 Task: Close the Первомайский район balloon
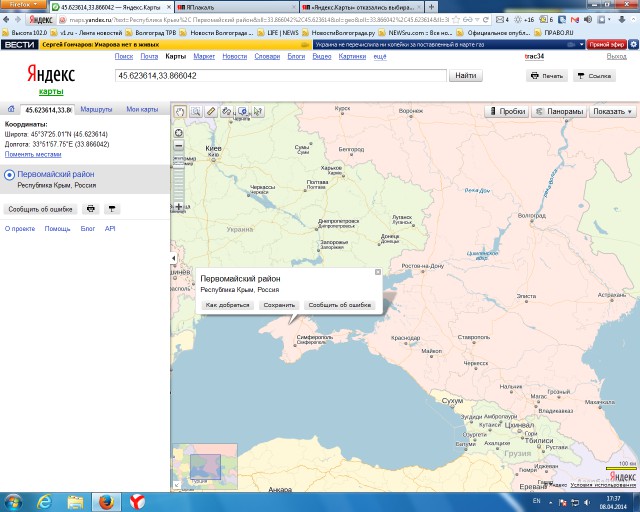coord(378,272)
